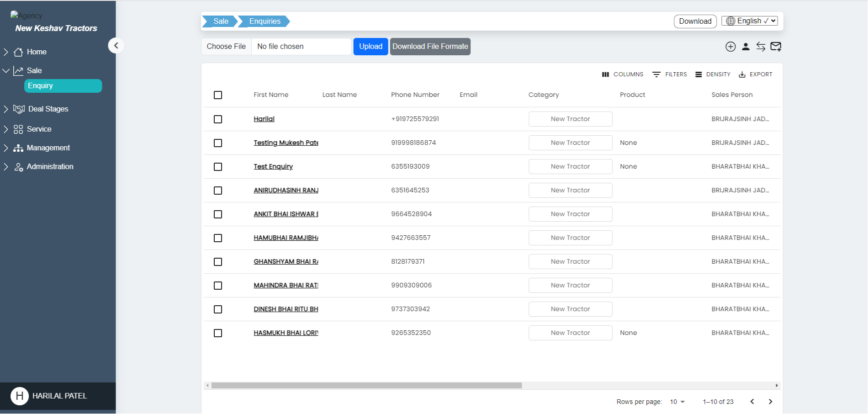Image resolution: width=868 pixels, height=414 pixels.
Task: Click the transfer arrows icon
Action: [761, 46]
